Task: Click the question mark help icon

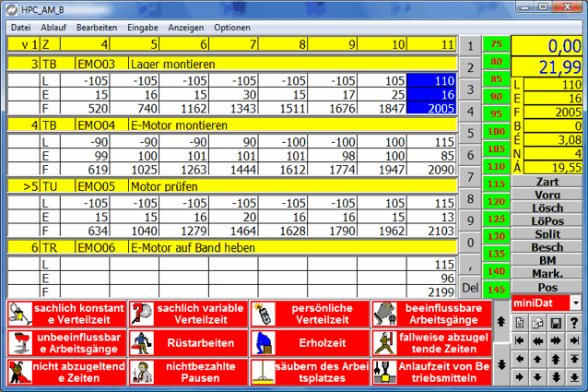Action: click(x=574, y=323)
